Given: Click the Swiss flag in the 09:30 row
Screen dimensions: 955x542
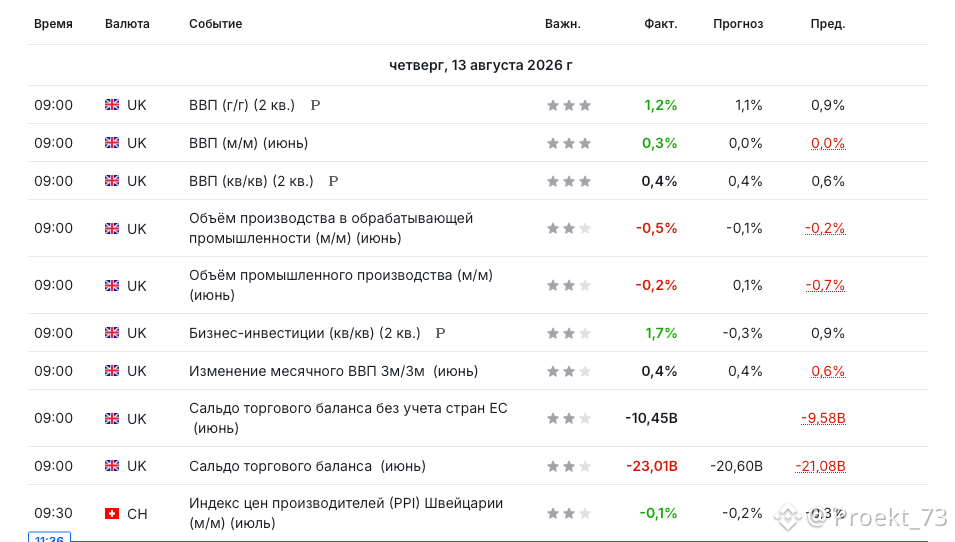Looking at the screenshot, I should coord(112,513).
